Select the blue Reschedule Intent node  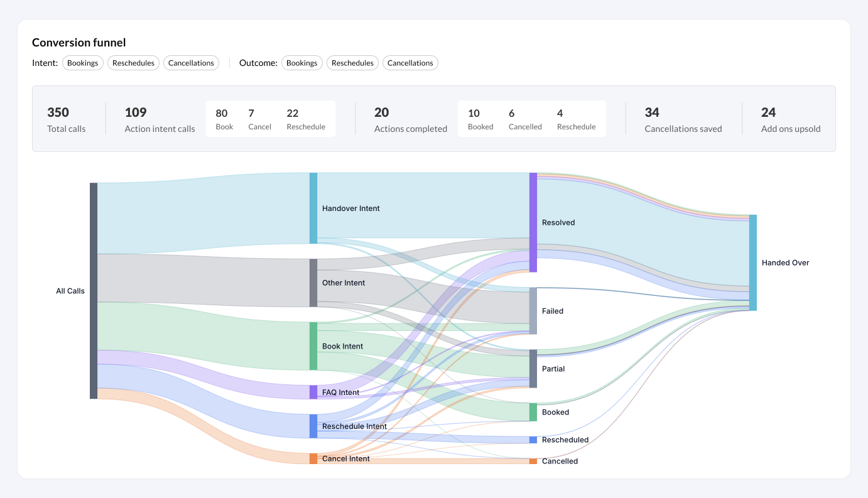click(313, 426)
